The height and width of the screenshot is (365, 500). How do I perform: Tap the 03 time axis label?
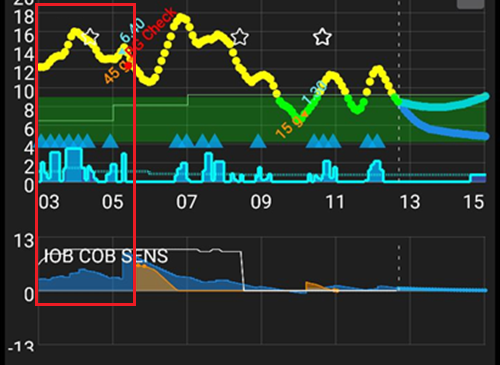(x=49, y=202)
